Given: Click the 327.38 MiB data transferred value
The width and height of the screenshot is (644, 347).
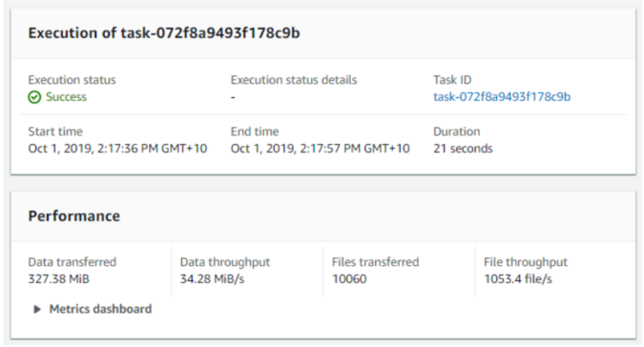Looking at the screenshot, I should click(x=59, y=279).
